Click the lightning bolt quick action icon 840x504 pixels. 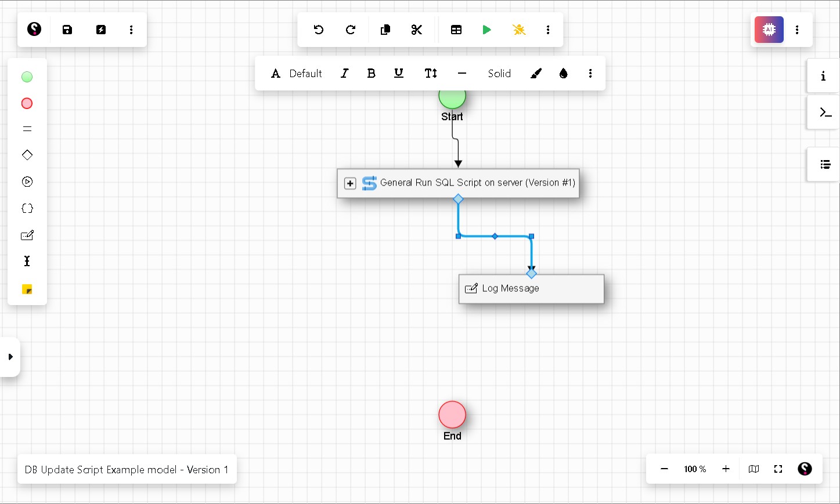101,30
